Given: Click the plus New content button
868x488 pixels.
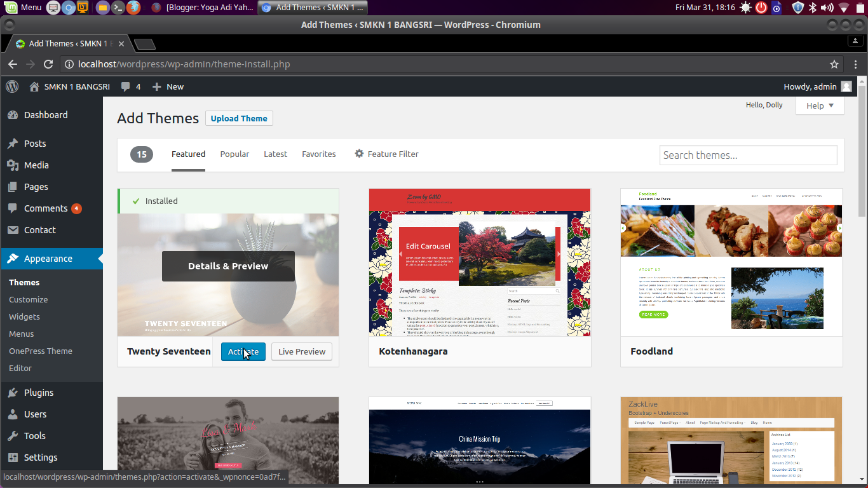Looking at the screenshot, I should [x=168, y=86].
